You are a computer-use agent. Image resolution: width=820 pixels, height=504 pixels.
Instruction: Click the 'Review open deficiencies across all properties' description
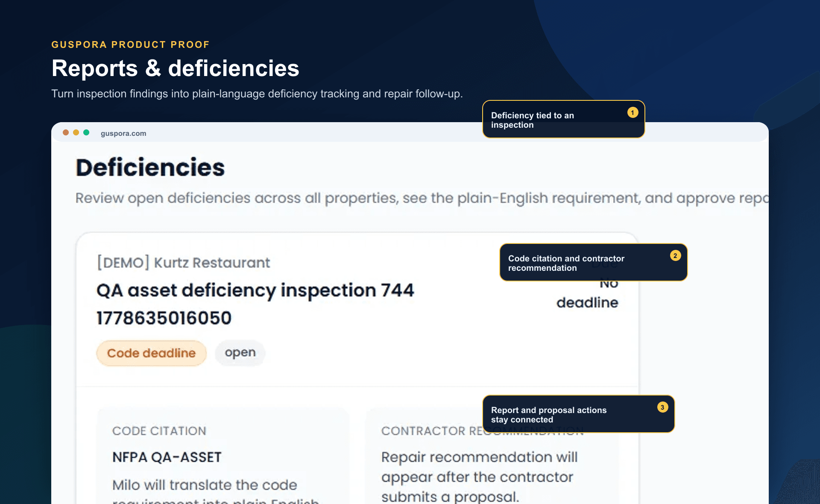(x=422, y=198)
